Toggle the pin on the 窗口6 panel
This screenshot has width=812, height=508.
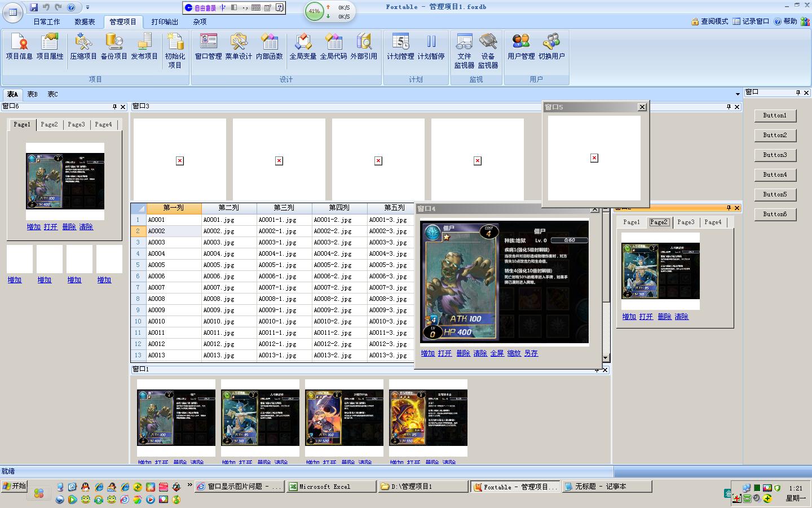114,107
